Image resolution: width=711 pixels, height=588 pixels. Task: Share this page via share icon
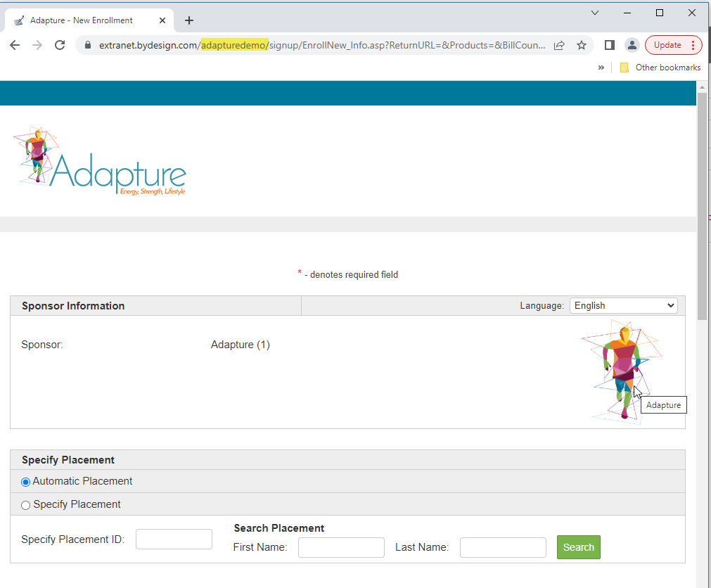pyautogui.click(x=559, y=45)
